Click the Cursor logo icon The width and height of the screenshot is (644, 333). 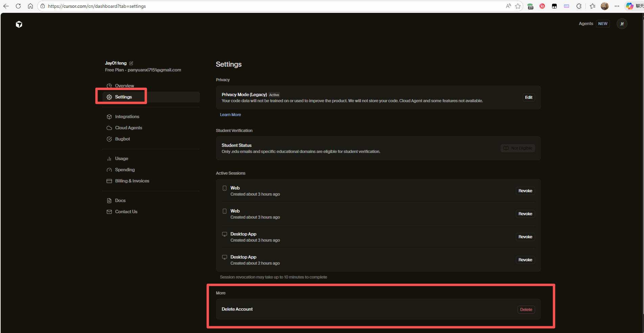pos(19,24)
